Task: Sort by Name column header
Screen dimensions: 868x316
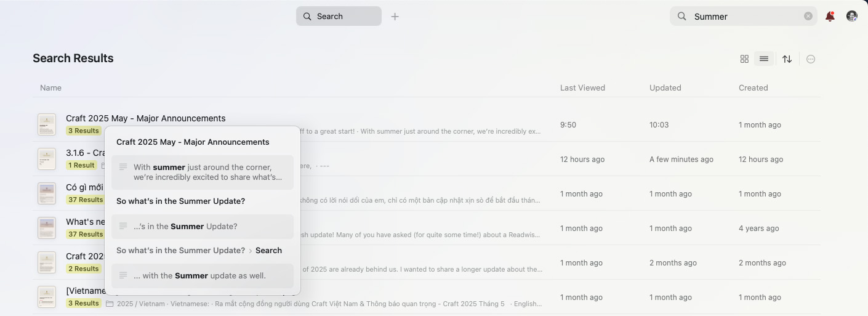Action: [50, 87]
